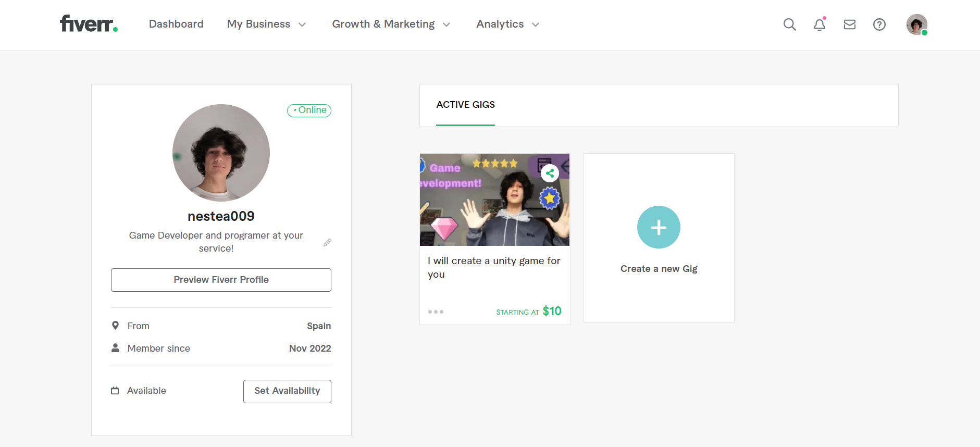980x447 pixels.
Task: Open the notifications bell
Action: [820, 24]
